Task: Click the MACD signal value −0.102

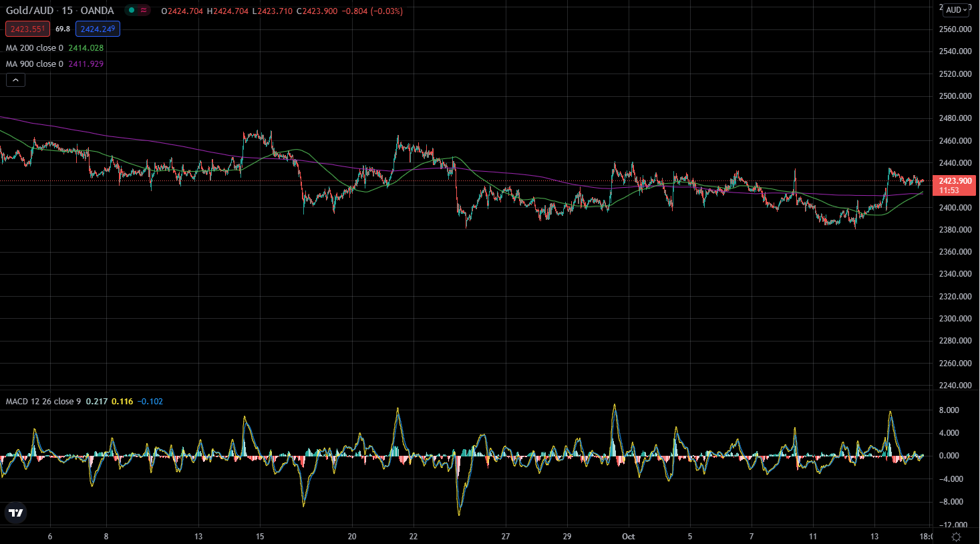Action: 150,402
